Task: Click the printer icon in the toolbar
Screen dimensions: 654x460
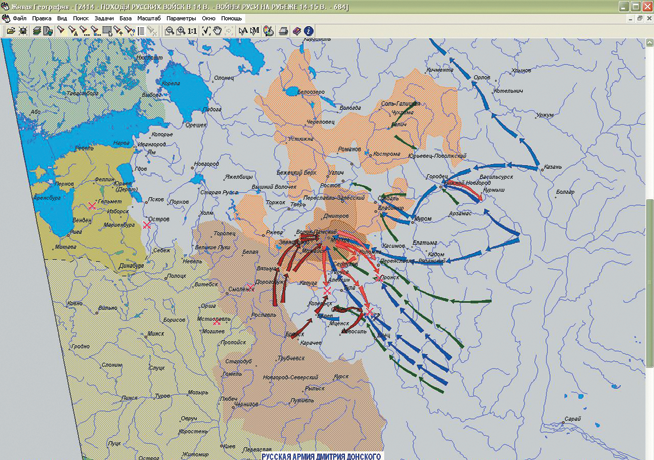Action: [x=284, y=31]
